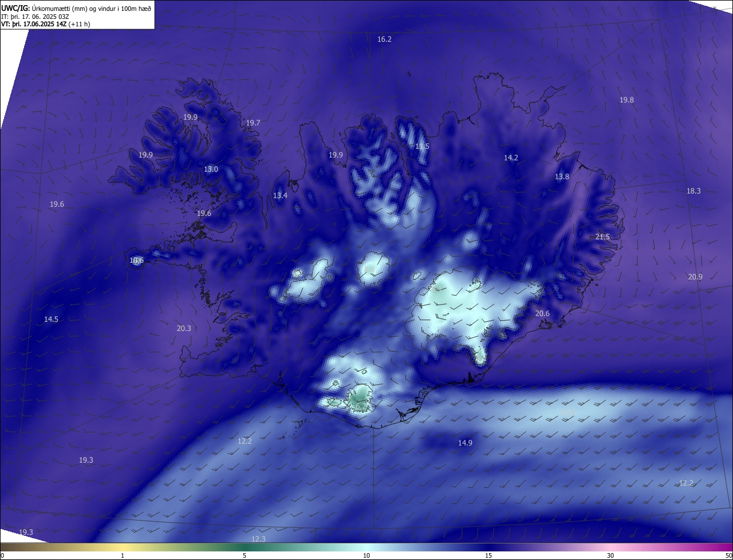The image size is (733, 560).
Task: Click the 13.0 value label
Action: 211,169
